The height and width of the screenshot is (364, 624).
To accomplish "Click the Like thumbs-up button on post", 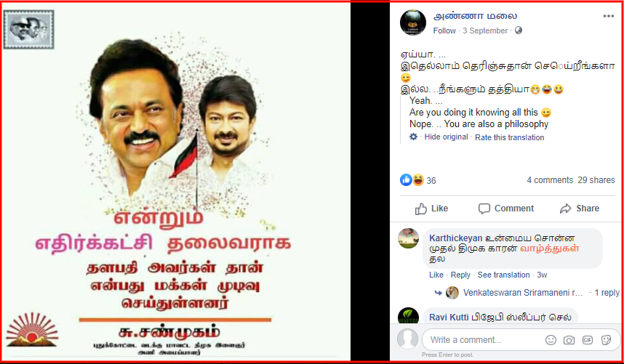I will click(431, 209).
